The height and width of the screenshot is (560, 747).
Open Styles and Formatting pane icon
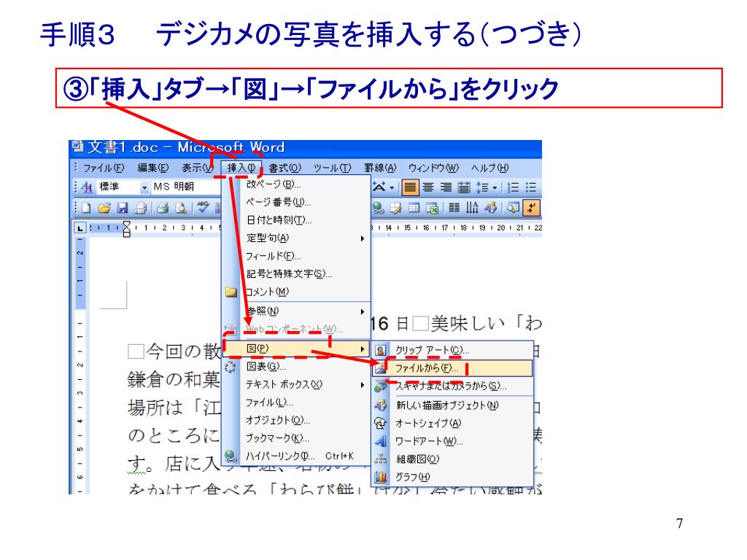pos(86,187)
